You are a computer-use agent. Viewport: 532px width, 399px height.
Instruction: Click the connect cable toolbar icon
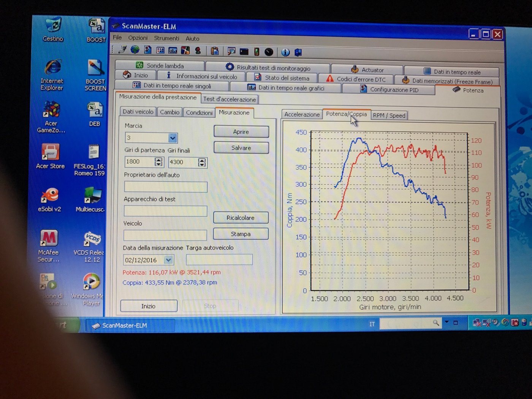point(123,49)
